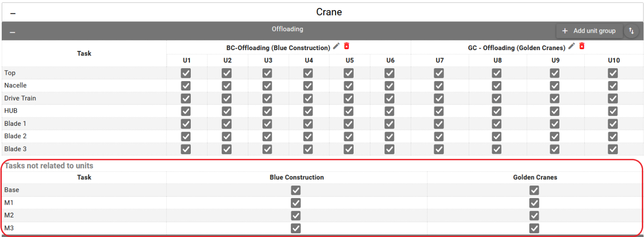Toggle M2 checkbox for Golden Cranes

click(534, 216)
